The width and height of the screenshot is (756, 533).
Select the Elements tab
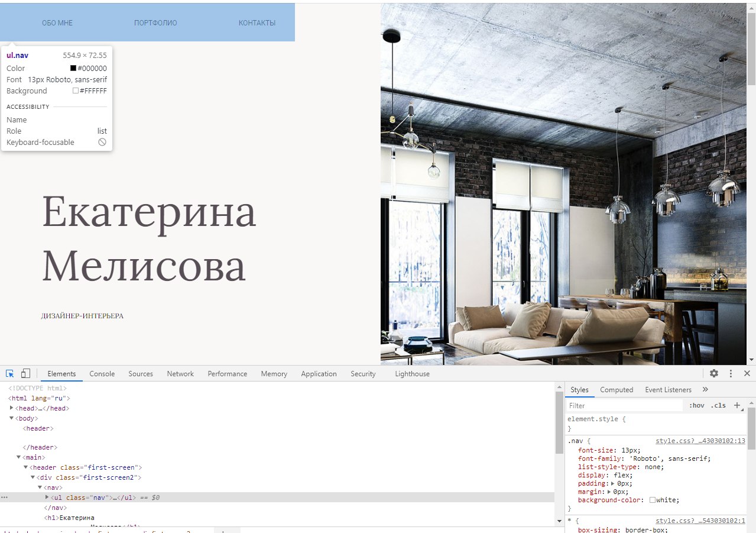pyautogui.click(x=62, y=374)
